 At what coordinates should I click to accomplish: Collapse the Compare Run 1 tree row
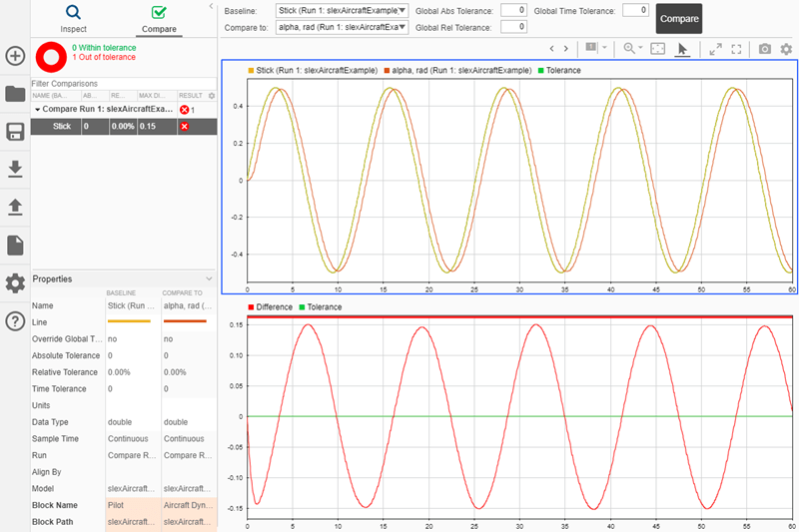click(x=37, y=109)
